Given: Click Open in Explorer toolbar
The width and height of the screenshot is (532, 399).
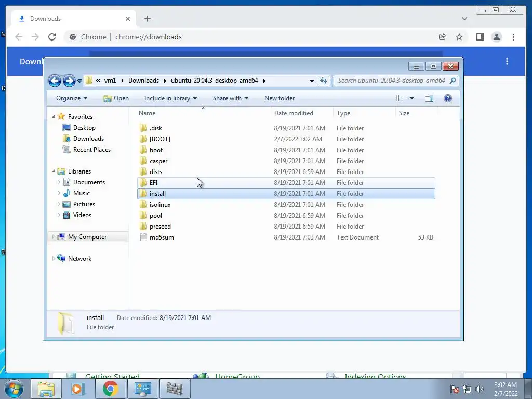Looking at the screenshot, I should pos(116,98).
